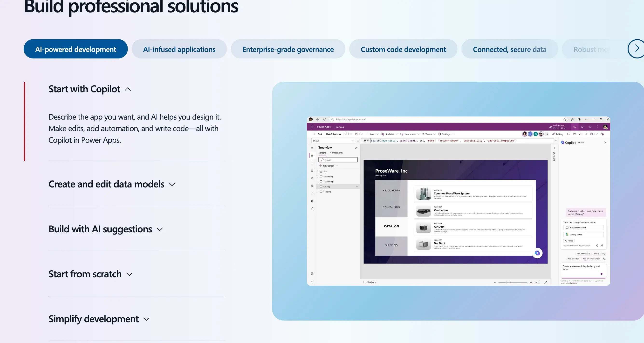The image size is (644, 343).
Task: Click the Variables (x) icon in left rail
Action: tap(312, 193)
